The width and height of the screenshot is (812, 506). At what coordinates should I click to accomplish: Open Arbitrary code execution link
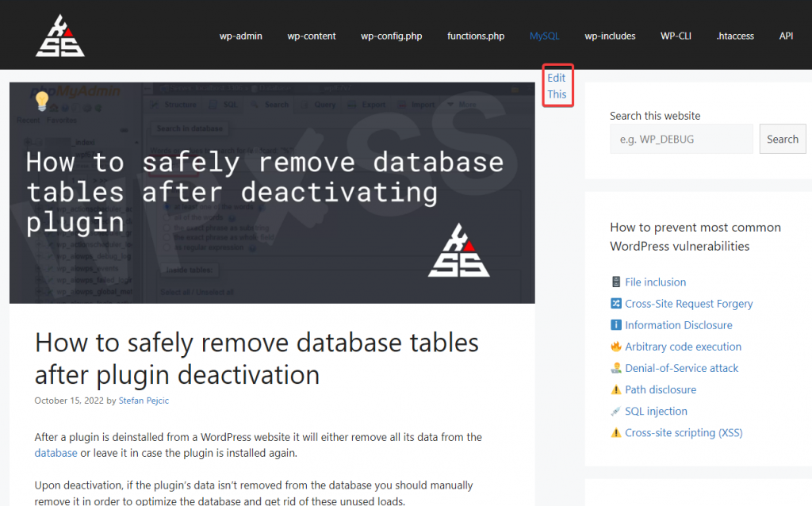click(x=683, y=347)
